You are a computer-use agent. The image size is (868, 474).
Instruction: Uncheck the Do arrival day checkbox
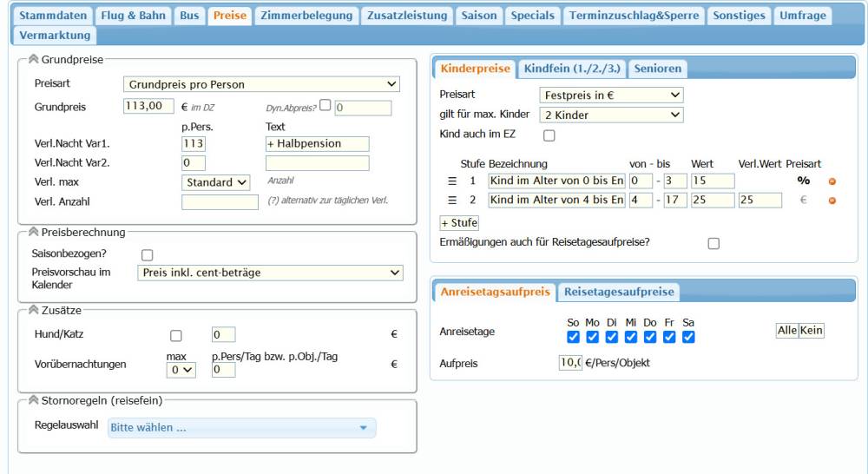650,337
